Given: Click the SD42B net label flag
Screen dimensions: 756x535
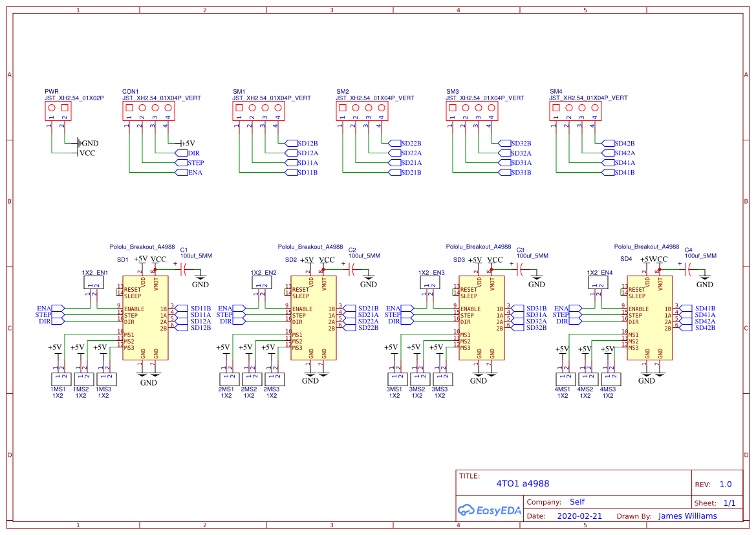Looking at the screenshot, I should 608,144.
